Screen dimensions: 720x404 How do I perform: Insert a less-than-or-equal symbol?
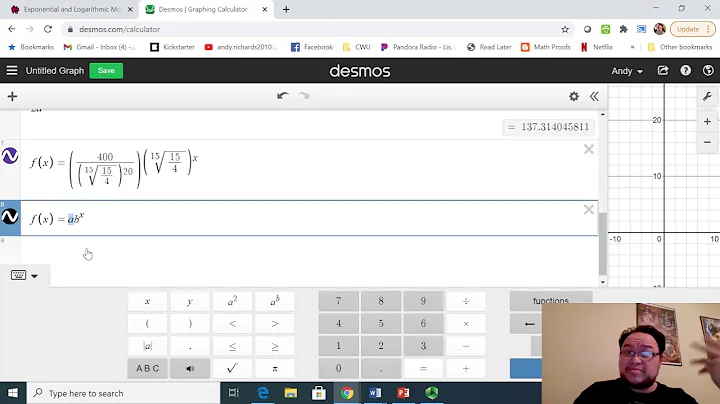tap(232, 346)
